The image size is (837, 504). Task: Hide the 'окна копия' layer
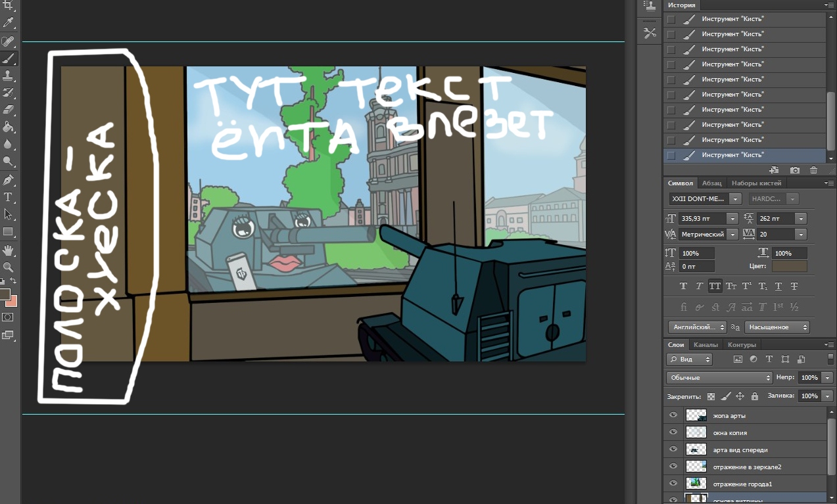673,432
